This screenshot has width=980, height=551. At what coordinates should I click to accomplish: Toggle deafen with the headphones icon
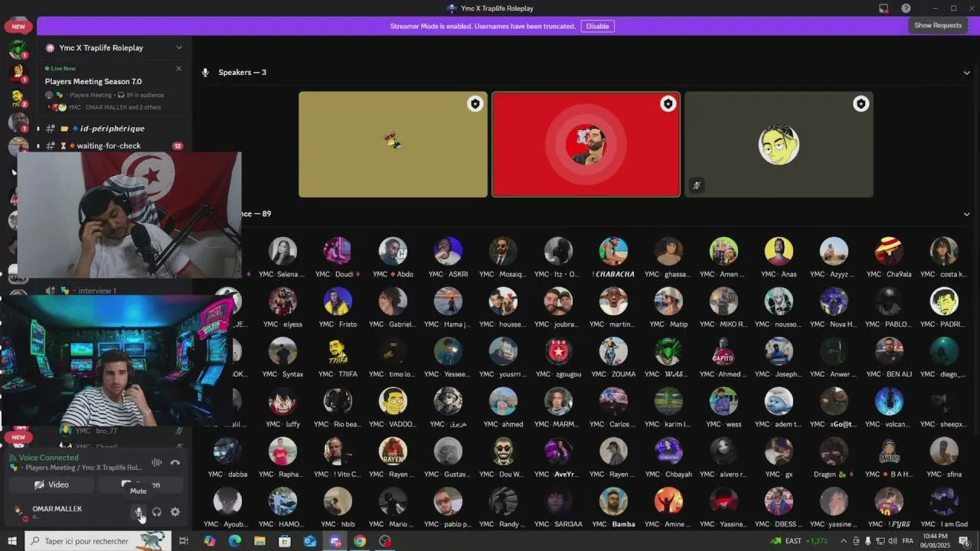157,512
